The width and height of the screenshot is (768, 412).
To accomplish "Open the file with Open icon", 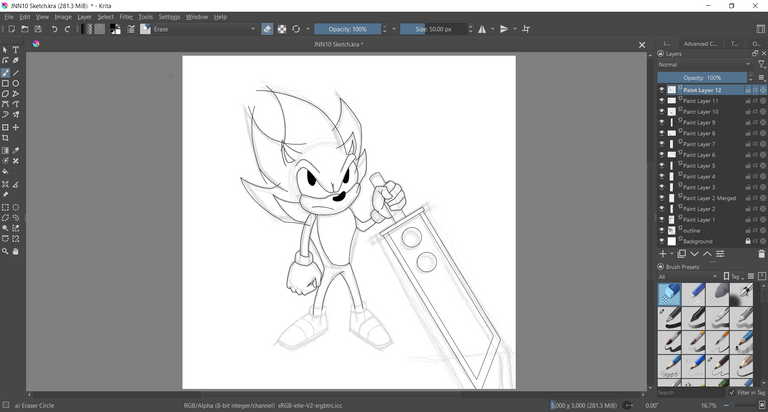I will [x=25, y=29].
